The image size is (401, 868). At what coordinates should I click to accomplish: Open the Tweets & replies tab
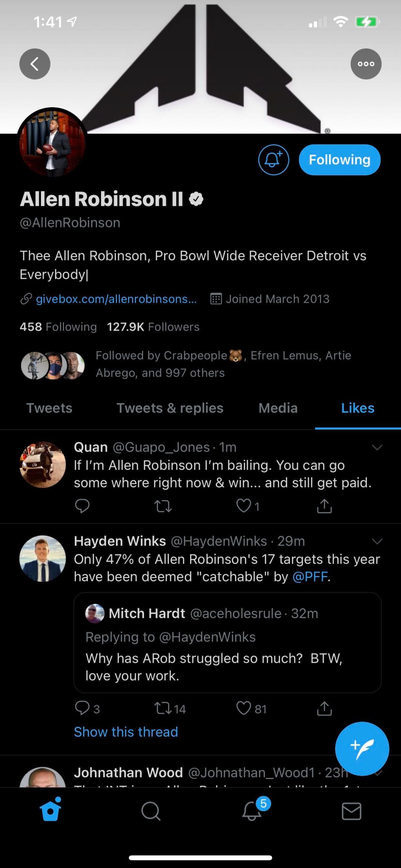point(170,408)
